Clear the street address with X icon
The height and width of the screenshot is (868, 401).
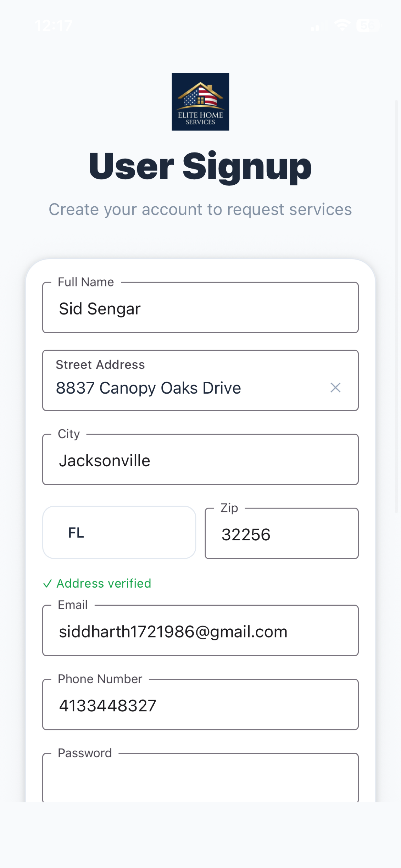pos(335,387)
